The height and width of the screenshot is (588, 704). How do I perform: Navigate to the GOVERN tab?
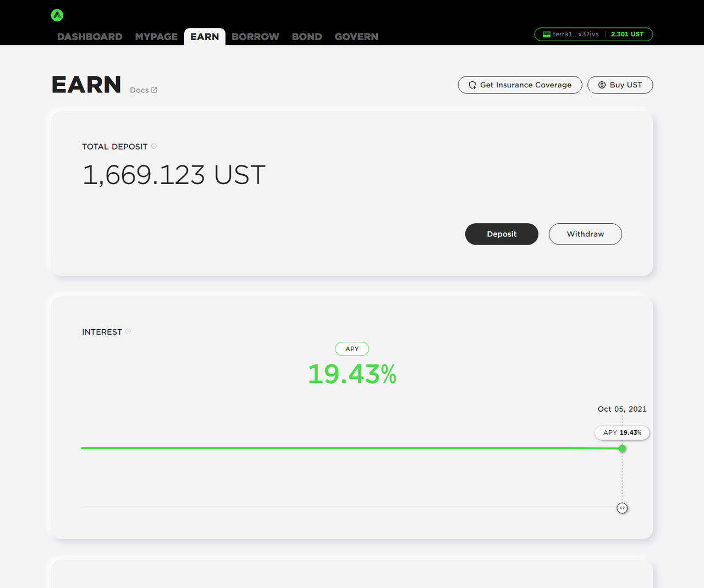coord(356,37)
